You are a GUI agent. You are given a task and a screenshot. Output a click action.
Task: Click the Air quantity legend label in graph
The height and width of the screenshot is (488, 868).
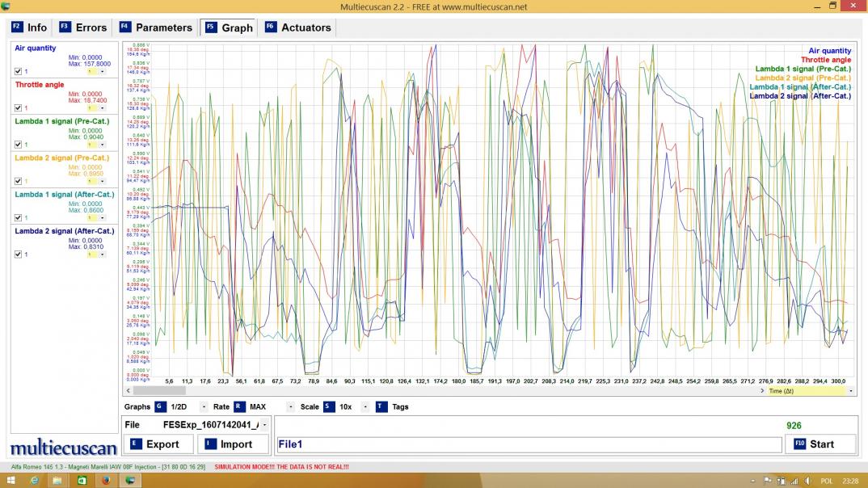[x=829, y=50]
